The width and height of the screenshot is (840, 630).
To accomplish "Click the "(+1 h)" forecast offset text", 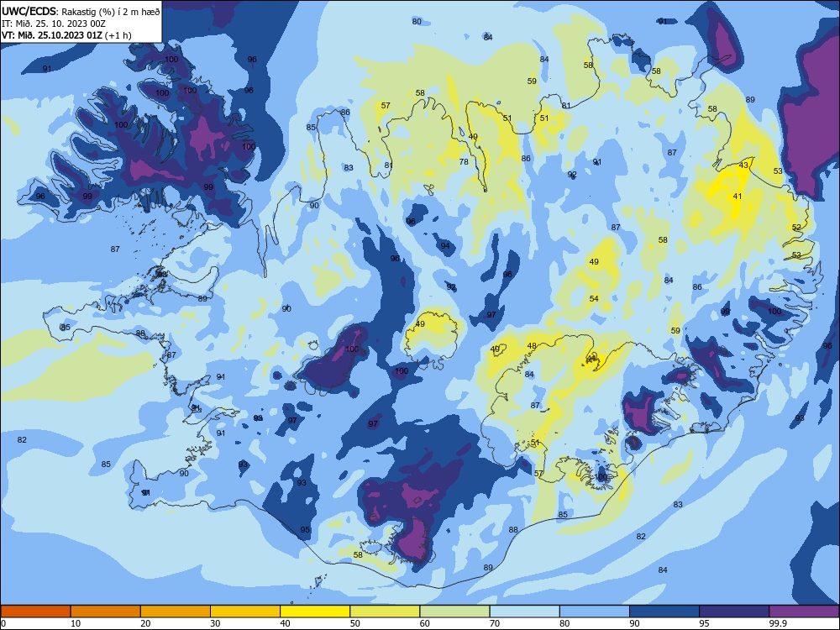I will [118, 35].
